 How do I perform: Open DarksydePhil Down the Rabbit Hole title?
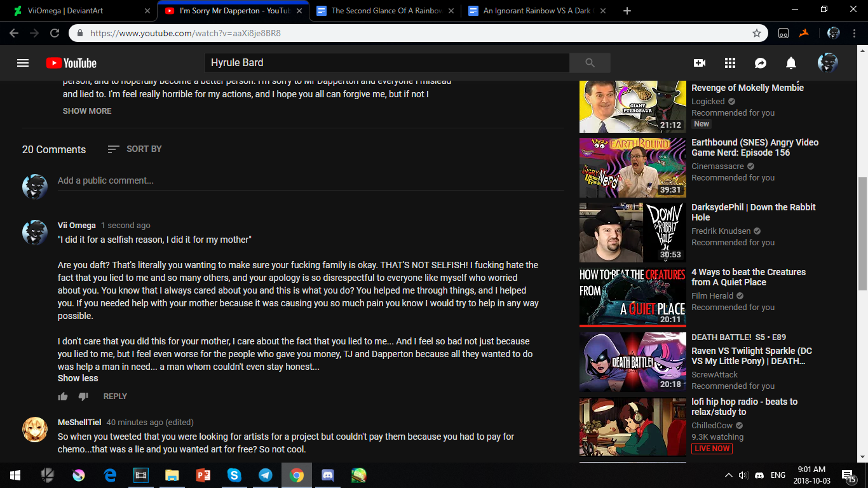[754, 212]
